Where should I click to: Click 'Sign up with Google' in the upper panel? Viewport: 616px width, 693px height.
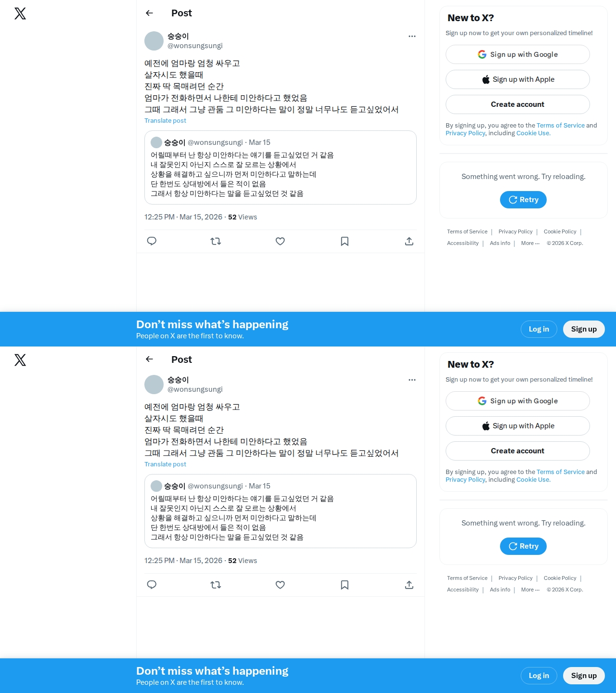click(x=518, y=54)
